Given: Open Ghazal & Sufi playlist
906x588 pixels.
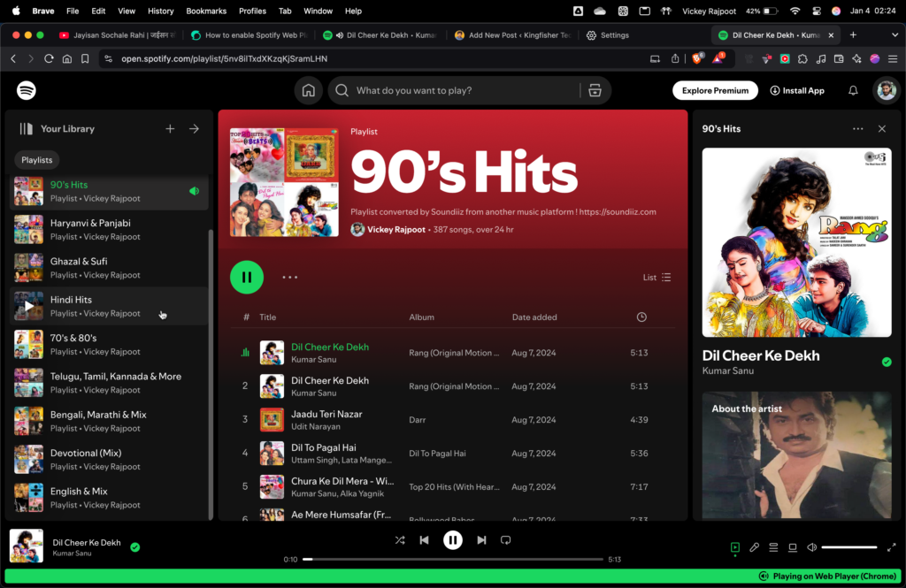Looking at the screenshot, I should (109, 268).
